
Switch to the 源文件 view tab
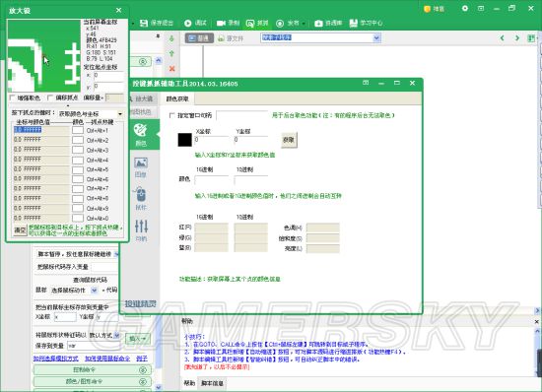[231, 38]
